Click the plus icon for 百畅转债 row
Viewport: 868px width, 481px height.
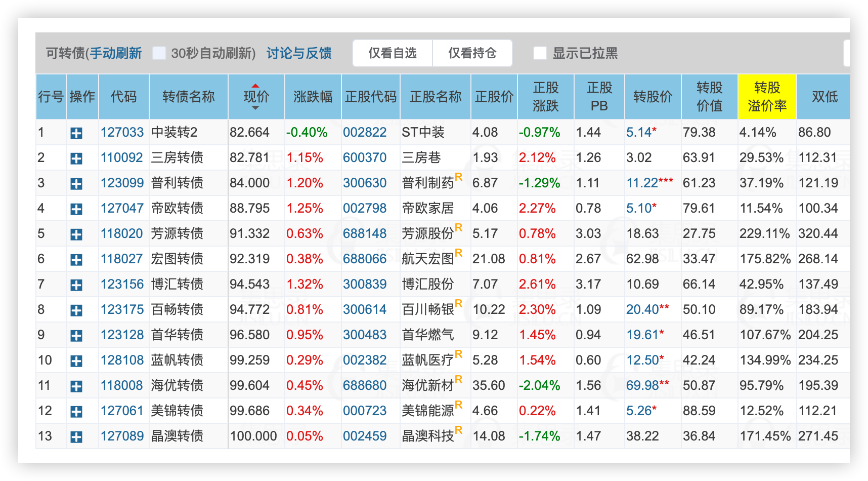[x=76, y=310]
